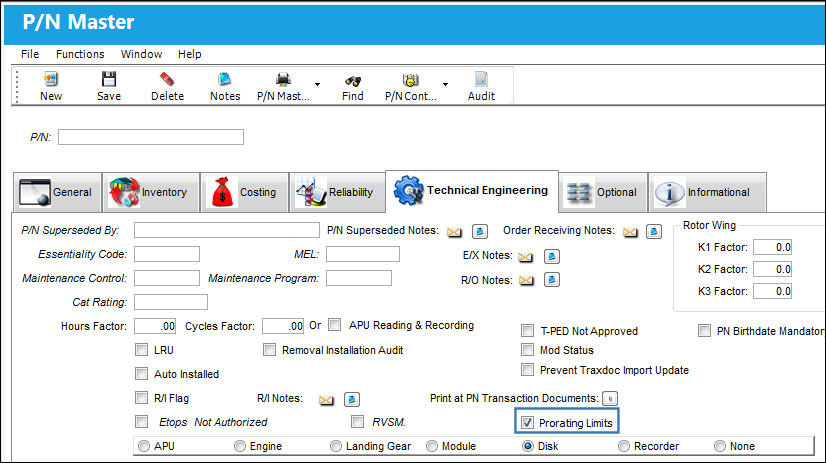Open Order Receiving Notes envelope icon
The height and width of the screenshot is (463, 826).
click(x=630, y=232)
